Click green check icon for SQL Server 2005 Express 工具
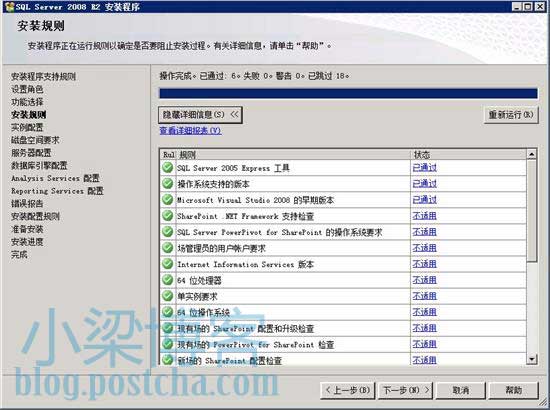The height and width of the screenshot is (410, 550). pos(168,167)
